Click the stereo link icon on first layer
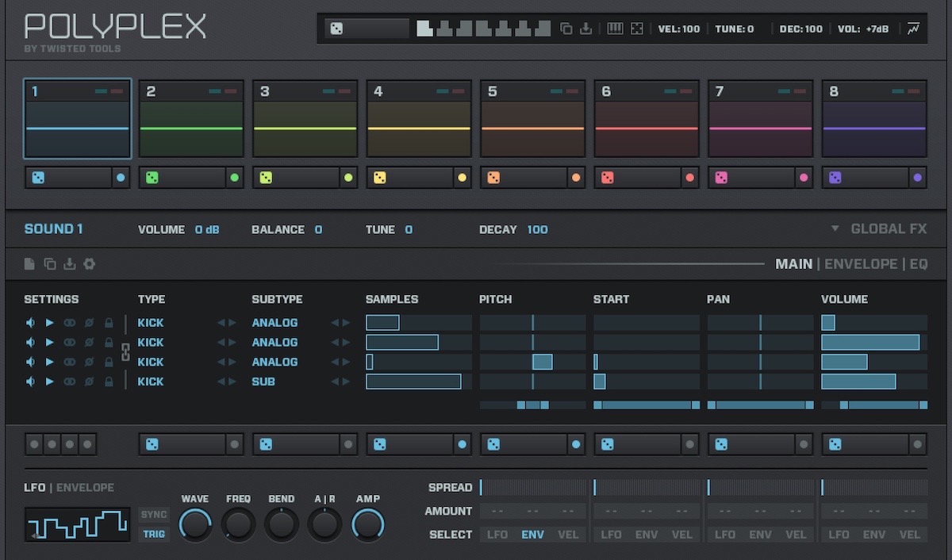Viewport: 952px width, 560px height. 69,323
